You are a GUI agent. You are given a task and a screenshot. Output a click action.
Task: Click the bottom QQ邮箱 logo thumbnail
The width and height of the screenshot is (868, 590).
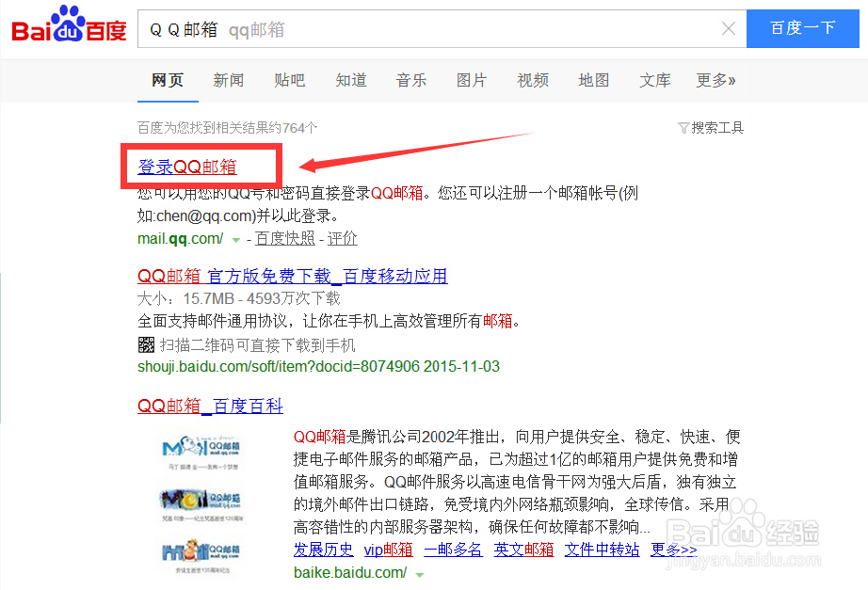(201, 555)
